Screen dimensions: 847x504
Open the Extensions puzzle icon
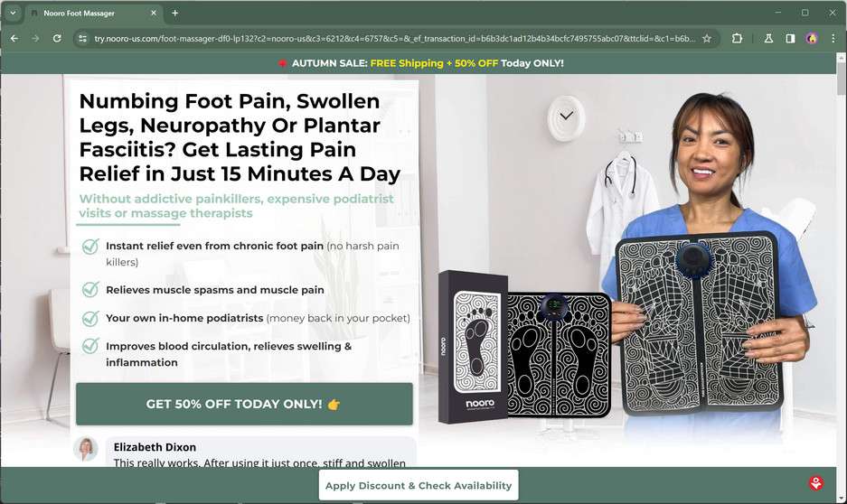(737, 38)
